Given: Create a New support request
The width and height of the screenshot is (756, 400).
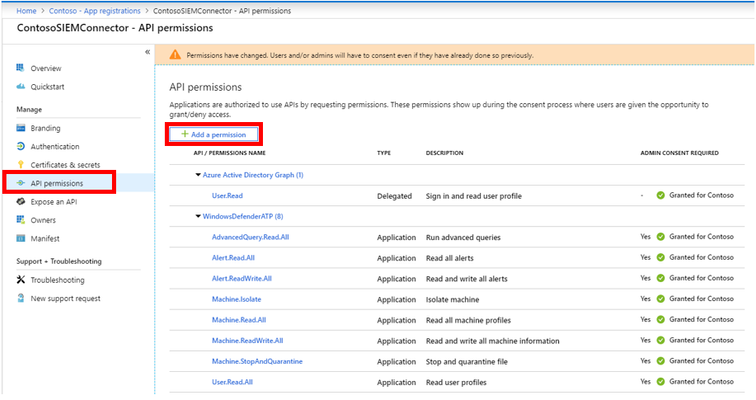Looking at the screenshot, I should click(x=66, y=298).
